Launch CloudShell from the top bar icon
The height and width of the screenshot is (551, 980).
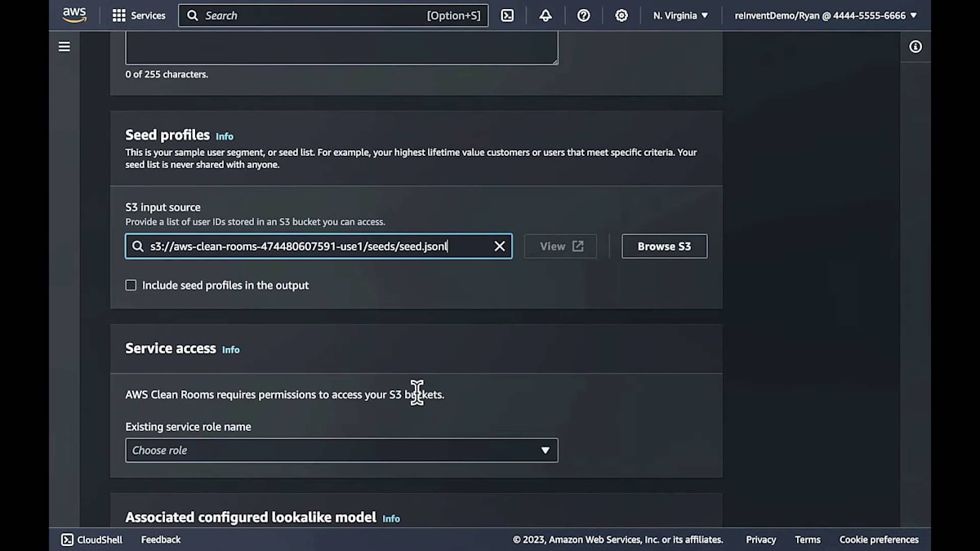(x=507, y=16)
